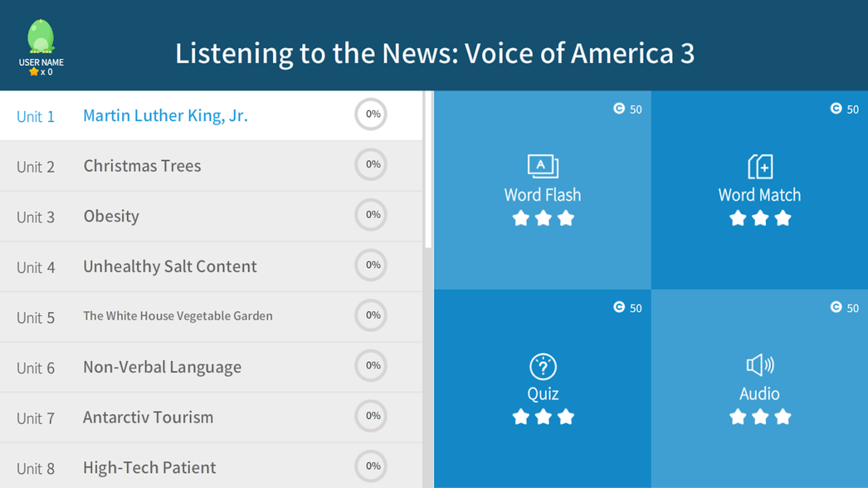Click progress circle for Obesity

371,215
